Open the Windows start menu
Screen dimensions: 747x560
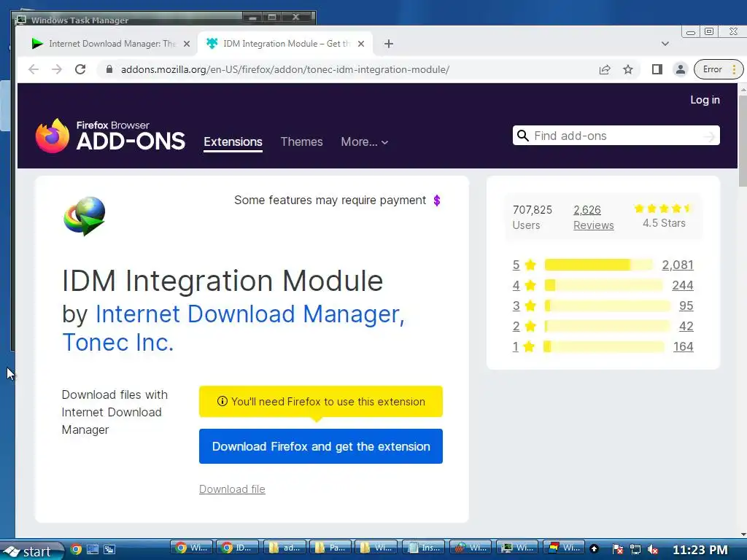pyautogui.click(x=31, y=551)
